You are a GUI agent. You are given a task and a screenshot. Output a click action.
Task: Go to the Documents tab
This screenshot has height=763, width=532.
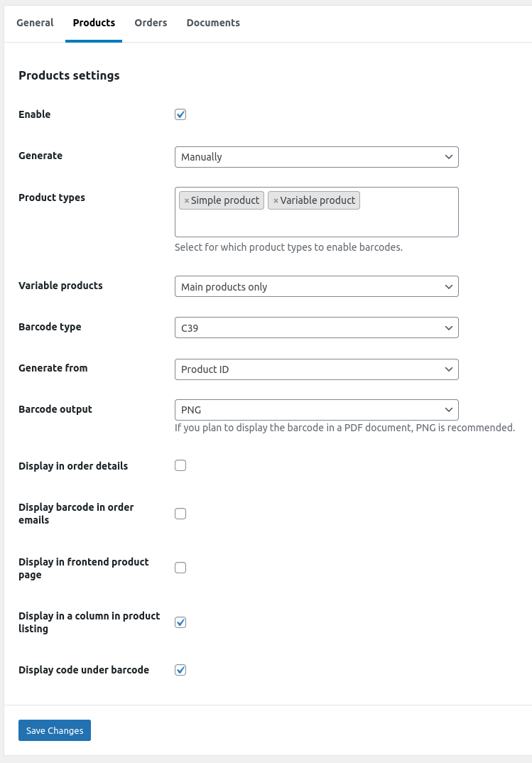(213, 23)
